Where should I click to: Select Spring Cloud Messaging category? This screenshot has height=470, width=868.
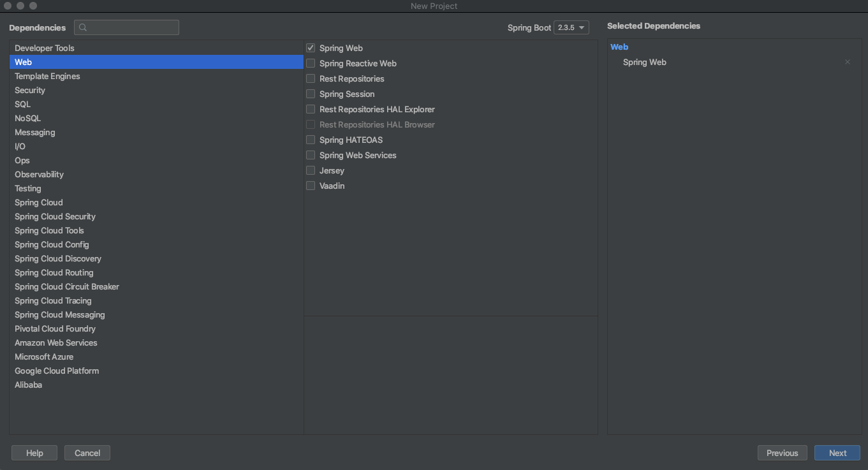tap(156, 314)
